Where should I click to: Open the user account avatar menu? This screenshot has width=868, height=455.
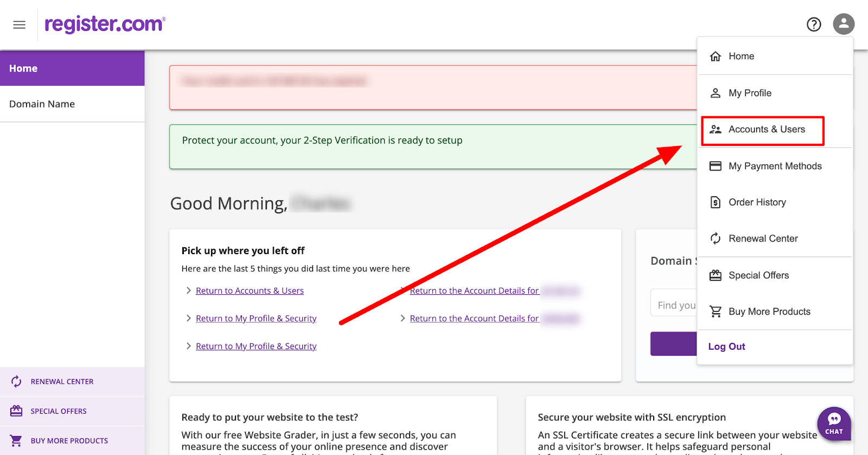point(844,24)
